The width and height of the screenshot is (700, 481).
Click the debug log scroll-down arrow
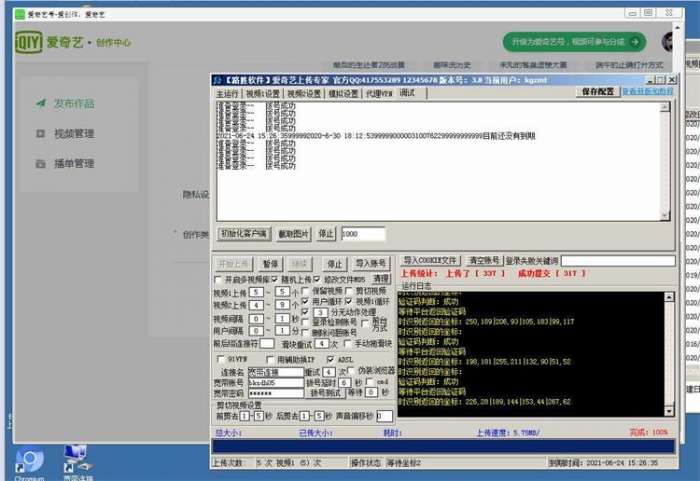[x=665, y=216]
